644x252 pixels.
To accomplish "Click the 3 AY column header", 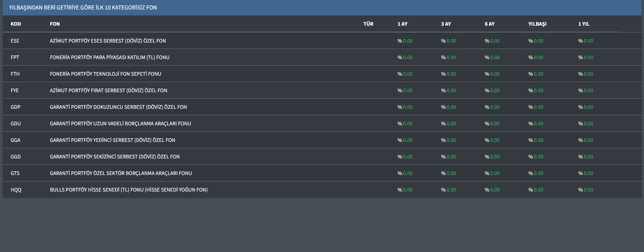I will (446, 24).
